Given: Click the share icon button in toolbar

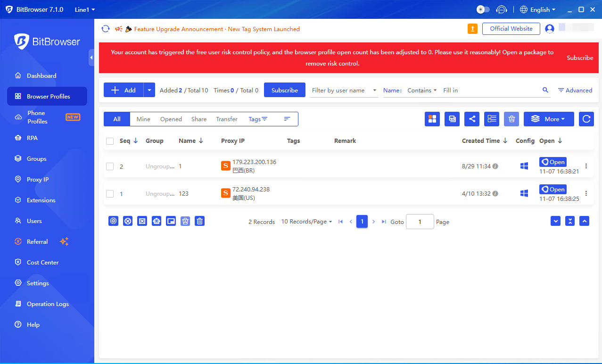Looking at the screenshot, I should coord(472,119).
